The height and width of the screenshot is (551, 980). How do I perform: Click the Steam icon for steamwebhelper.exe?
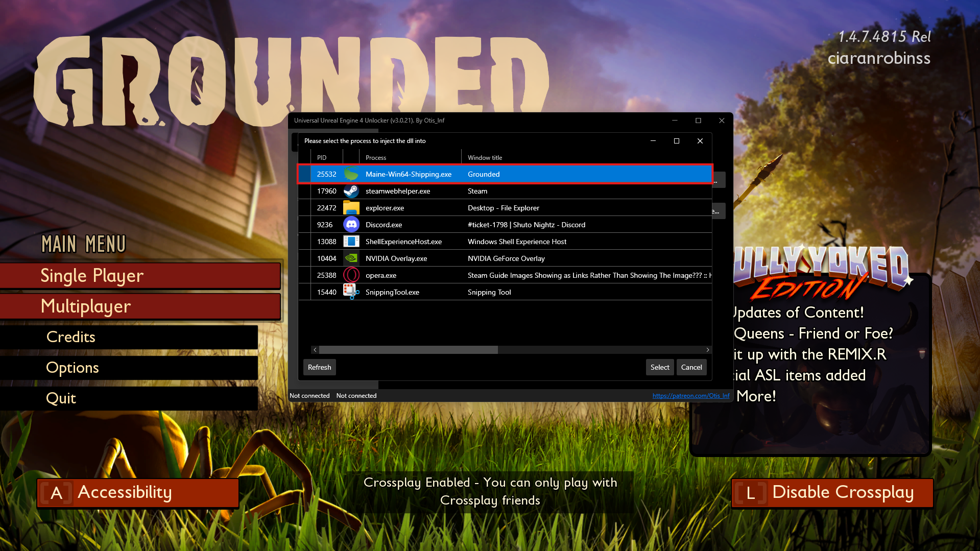(351, 191)
